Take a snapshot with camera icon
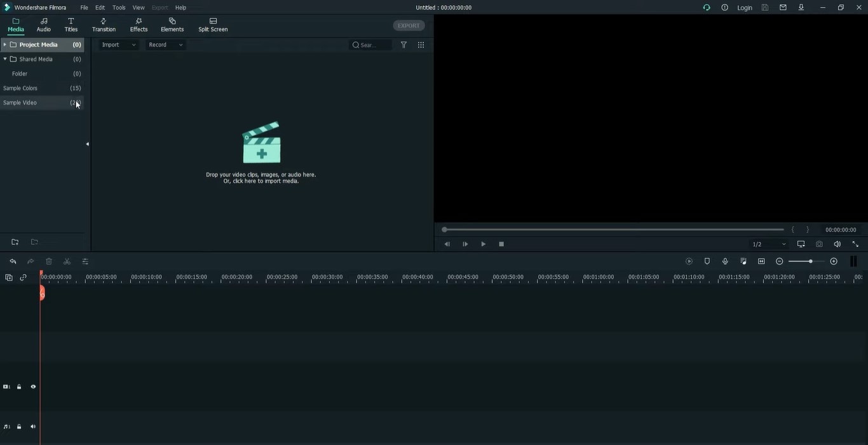The height and width of the screenshot is (445, 868). 819,244
